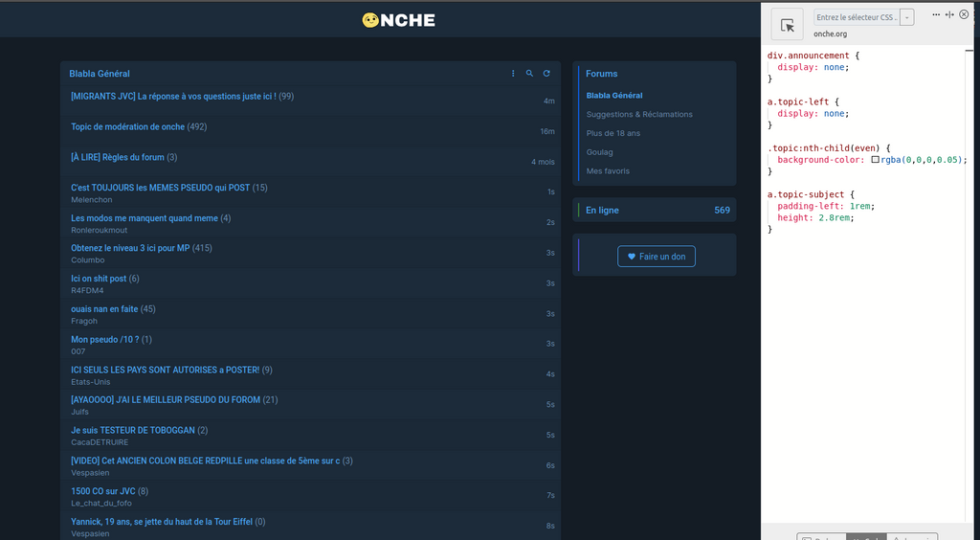The image size is (980, 540).
Task: Select Plus de 18 ans forum
Action: (613, 133)
